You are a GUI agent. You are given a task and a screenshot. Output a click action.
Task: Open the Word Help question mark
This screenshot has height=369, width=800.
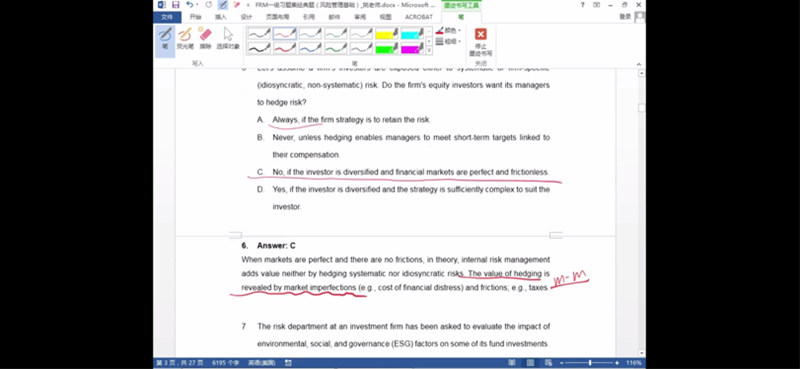point(583,5)
